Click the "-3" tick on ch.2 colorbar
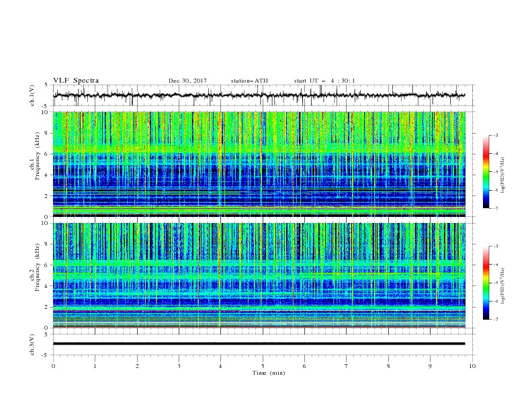 (496, 246)
